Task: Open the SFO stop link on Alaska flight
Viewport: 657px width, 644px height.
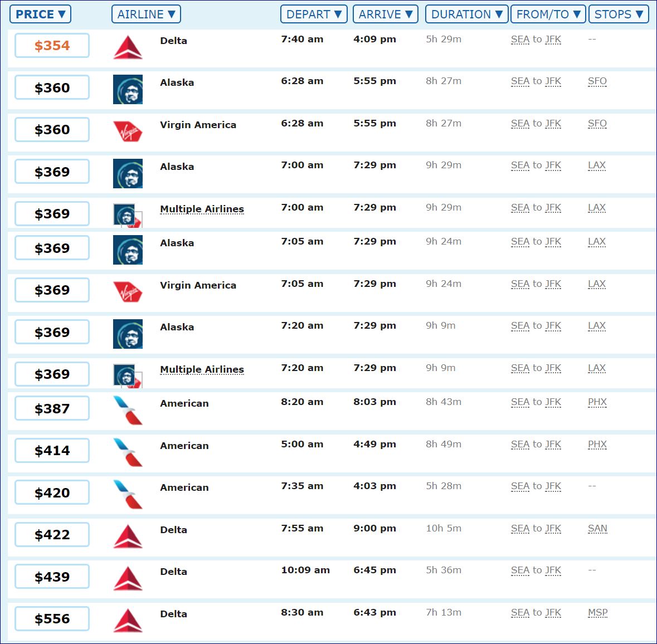Action: pos(597,81)
